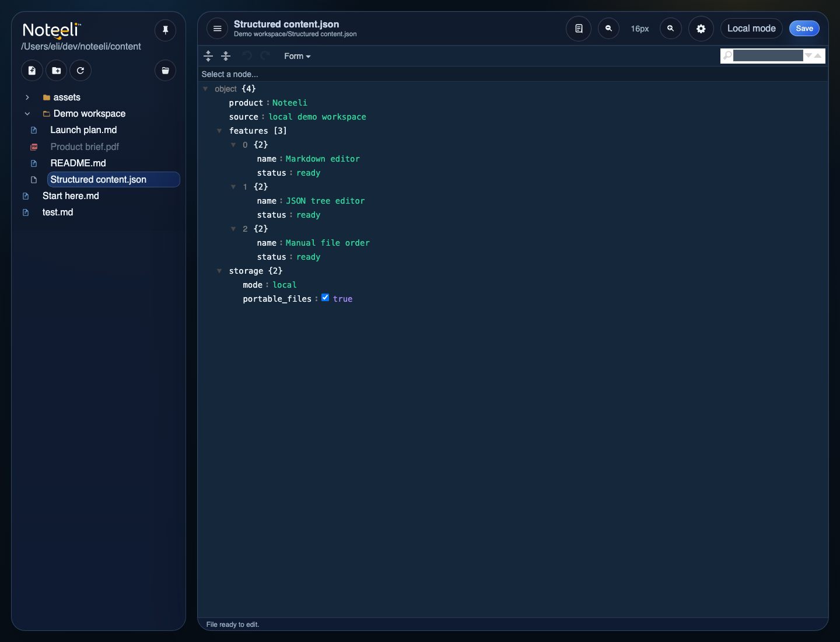Collapse all JSON fields
The image size is (840, 642).
click(x=226, y=56)
